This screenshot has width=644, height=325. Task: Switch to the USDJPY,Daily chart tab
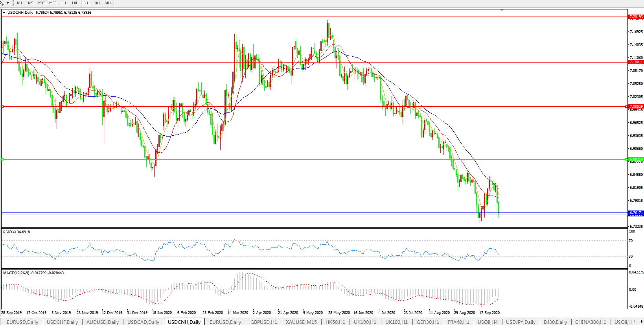pos(521,322)
